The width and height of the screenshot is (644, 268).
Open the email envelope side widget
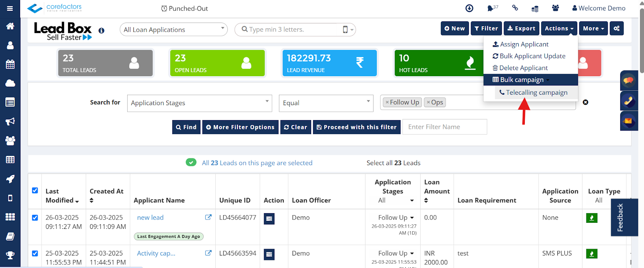(x=628, y=121)
